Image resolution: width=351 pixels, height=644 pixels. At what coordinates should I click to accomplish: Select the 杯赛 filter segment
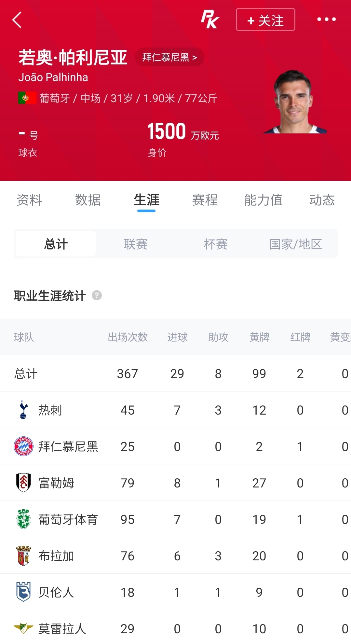pyautogui.click(x=216, y=244)
